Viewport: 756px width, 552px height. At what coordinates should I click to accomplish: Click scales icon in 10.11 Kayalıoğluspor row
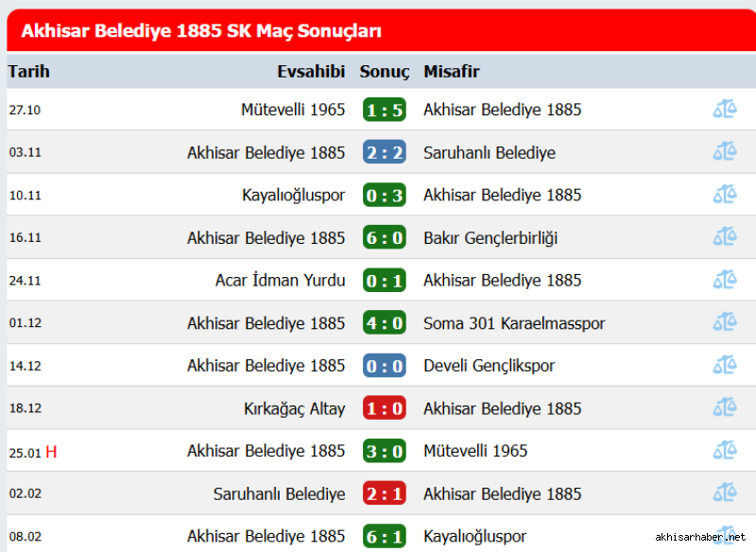725,195
